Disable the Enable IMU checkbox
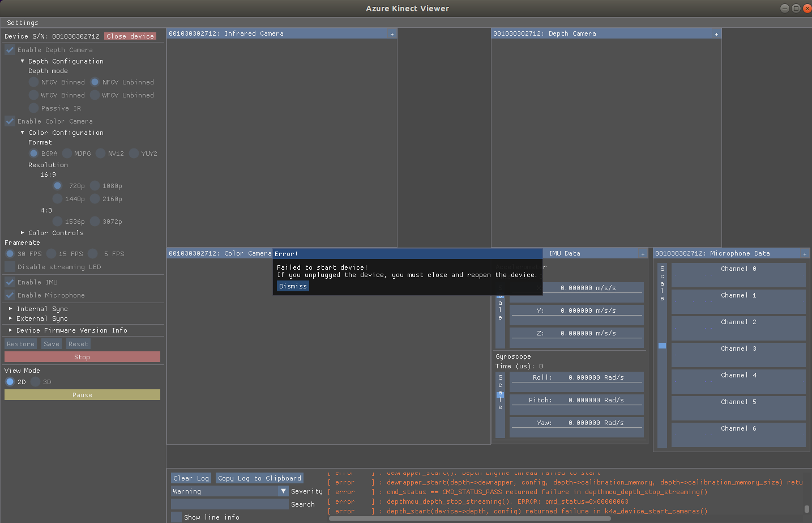Image resolution: width=812 pixels, height=523 pixels. coord(9,282)
